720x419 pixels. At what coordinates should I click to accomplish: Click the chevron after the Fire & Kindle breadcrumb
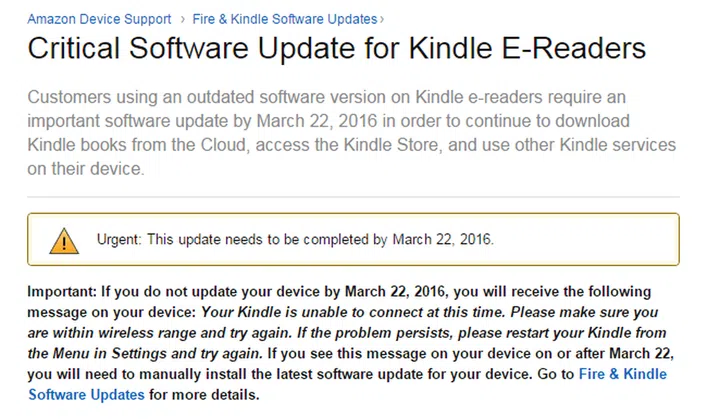383,18
